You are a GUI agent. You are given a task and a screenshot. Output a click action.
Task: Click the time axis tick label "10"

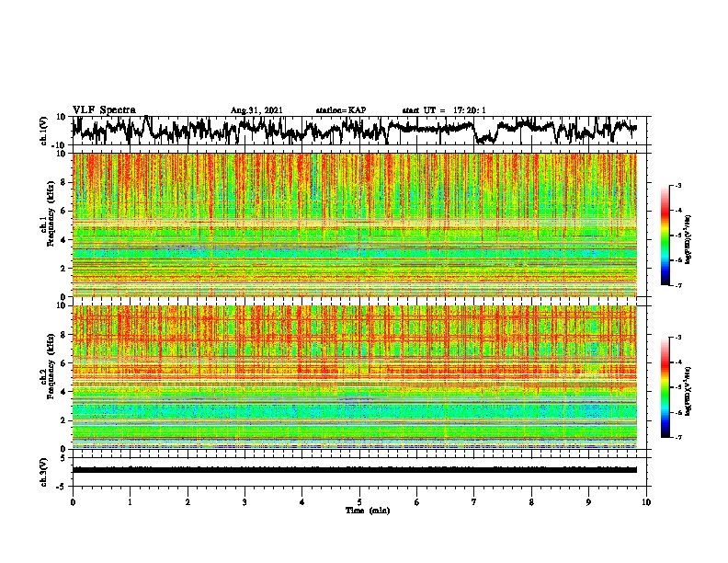(646, 502)
